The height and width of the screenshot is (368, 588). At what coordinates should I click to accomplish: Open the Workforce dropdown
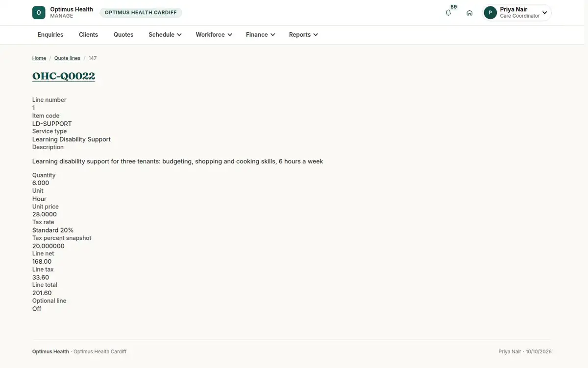pos(214,35)
